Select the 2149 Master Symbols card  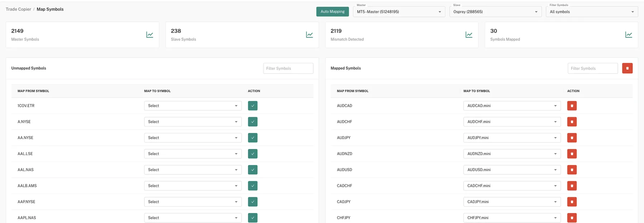tap(82, 35)
